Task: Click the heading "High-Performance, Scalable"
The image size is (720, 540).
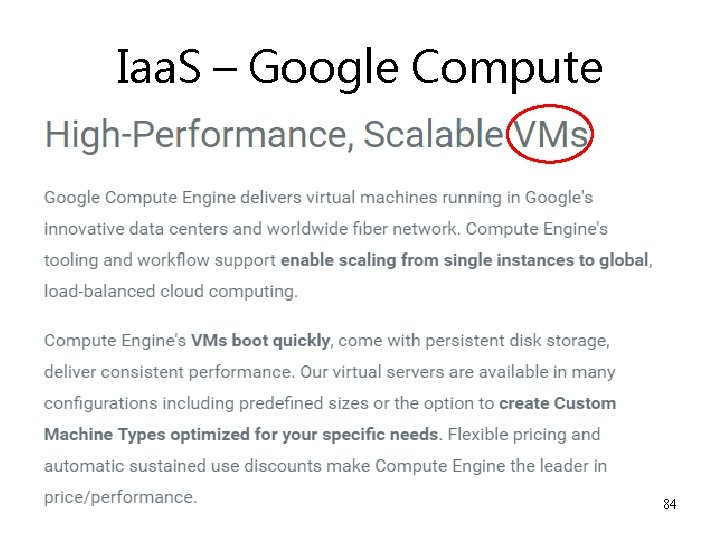Action: tap(274, 135)
